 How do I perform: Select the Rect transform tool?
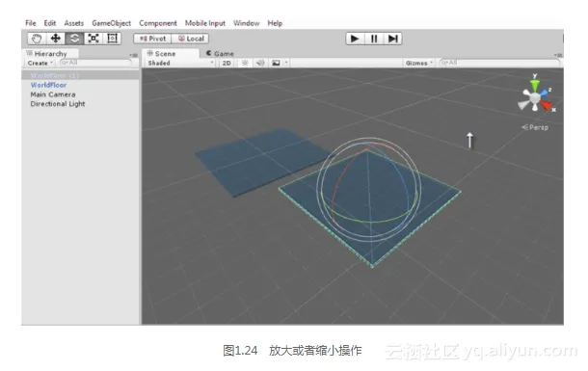click(112, 39)
